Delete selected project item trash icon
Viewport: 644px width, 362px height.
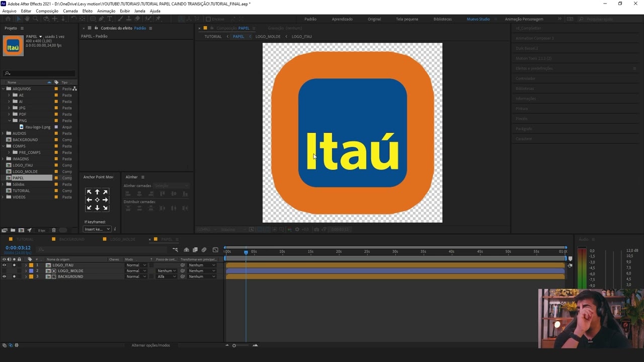pyautogui.click(x=54, y=230)
